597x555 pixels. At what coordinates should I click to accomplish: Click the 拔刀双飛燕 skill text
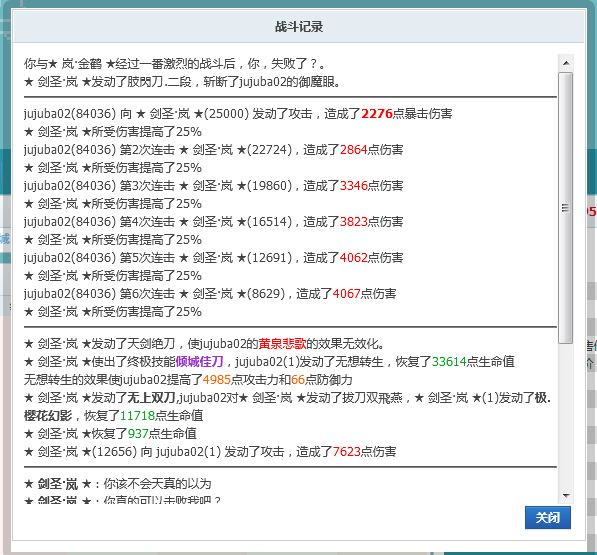372,398
